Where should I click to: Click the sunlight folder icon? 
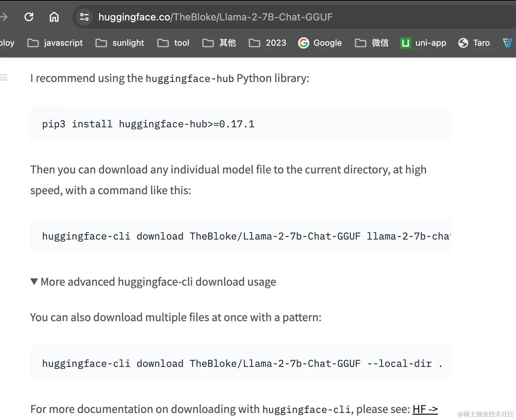pyautogui.click(x=101, y=43)
